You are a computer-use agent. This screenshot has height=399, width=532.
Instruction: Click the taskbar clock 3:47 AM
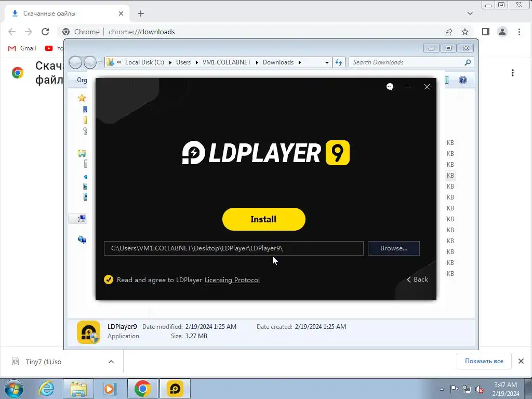506,389
